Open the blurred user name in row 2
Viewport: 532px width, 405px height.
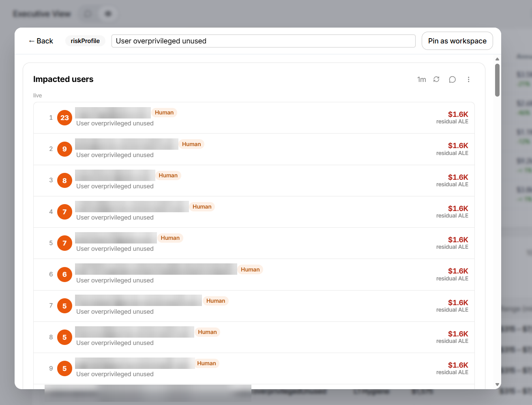127,144
